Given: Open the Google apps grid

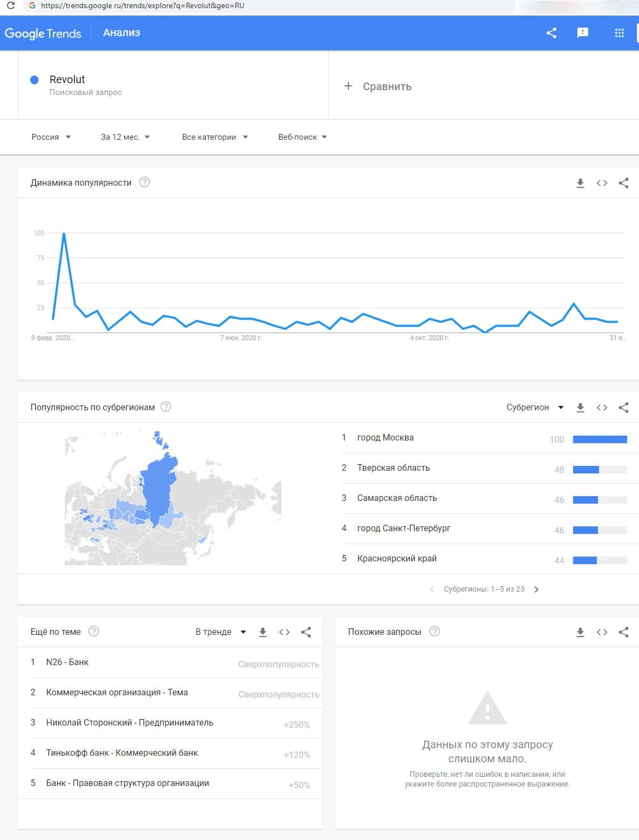Looking at the screenshot, I should (619, 33).
